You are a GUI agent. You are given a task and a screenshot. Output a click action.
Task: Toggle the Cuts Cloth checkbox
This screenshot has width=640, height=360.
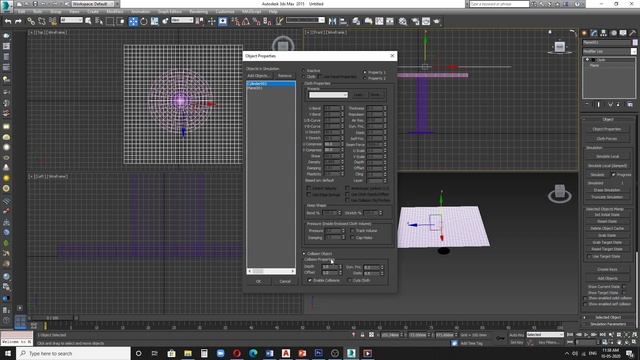pos(350,280)
